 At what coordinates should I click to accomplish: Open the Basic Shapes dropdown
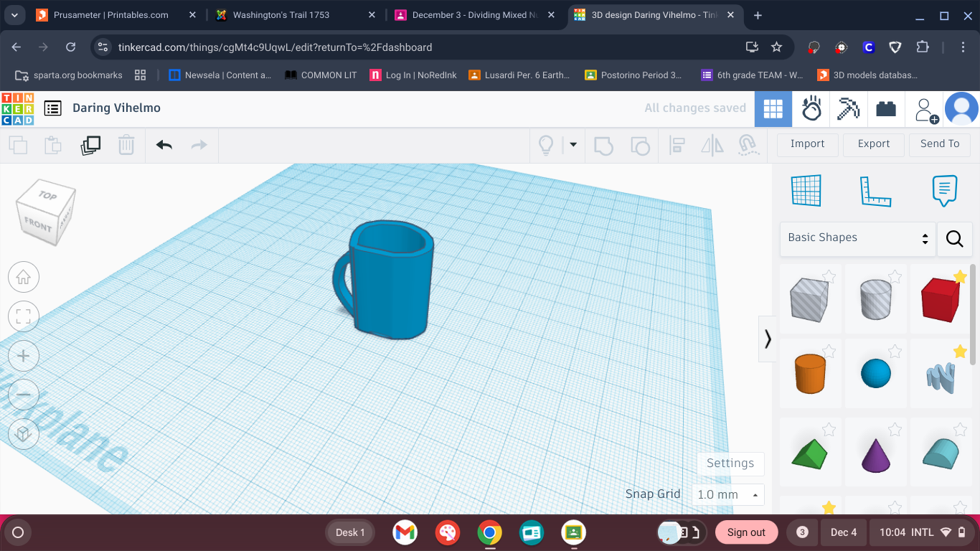[858, 238]
